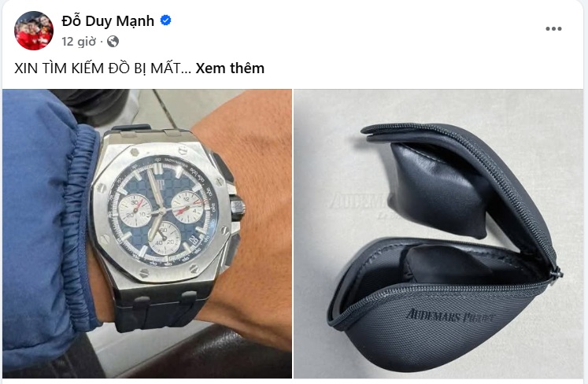Click the faint Audemars watermark behind pouch
This screenshot has width=588, height=384.
pyautogui.click(x=358, y=202)
